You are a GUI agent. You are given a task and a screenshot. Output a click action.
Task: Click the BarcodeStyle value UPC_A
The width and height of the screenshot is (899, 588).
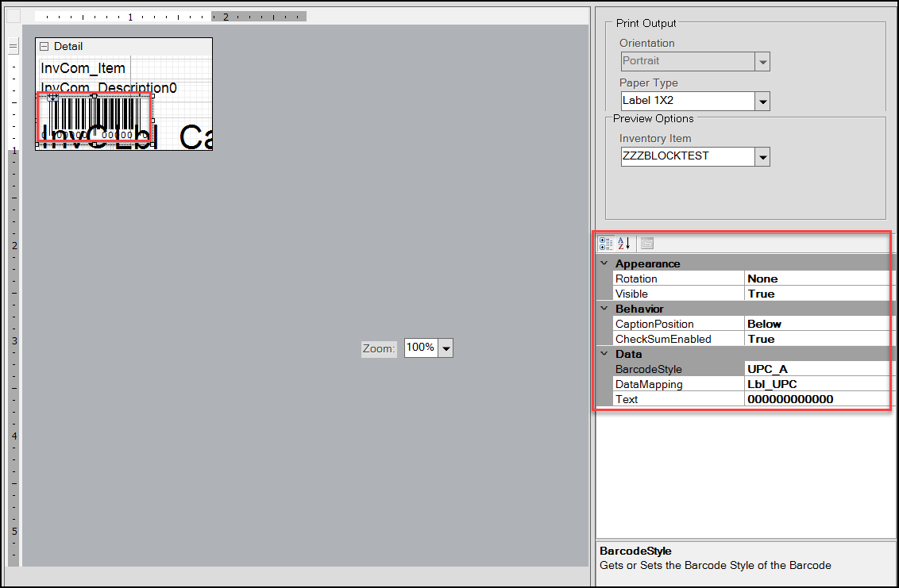(767, 369)
